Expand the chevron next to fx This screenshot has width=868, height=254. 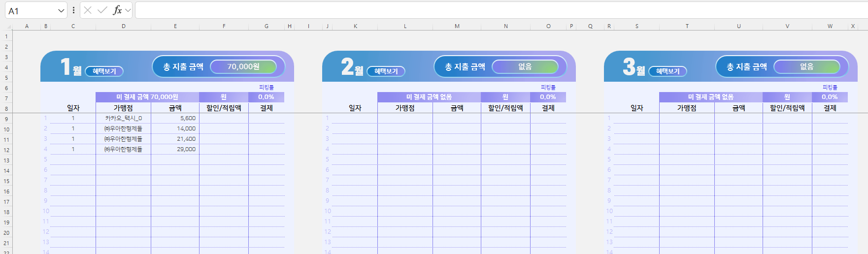point(128,10)
